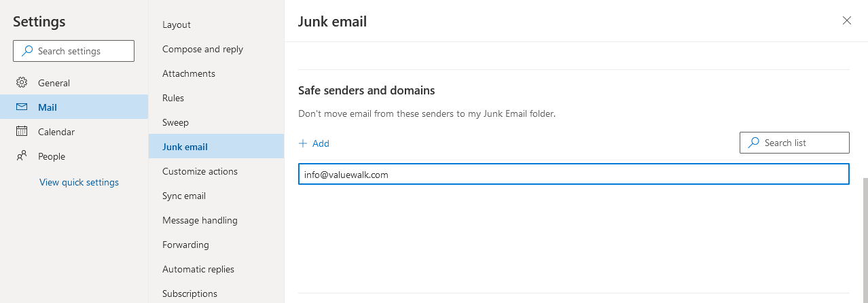Open the Sweep settings

tap(175, 122)
